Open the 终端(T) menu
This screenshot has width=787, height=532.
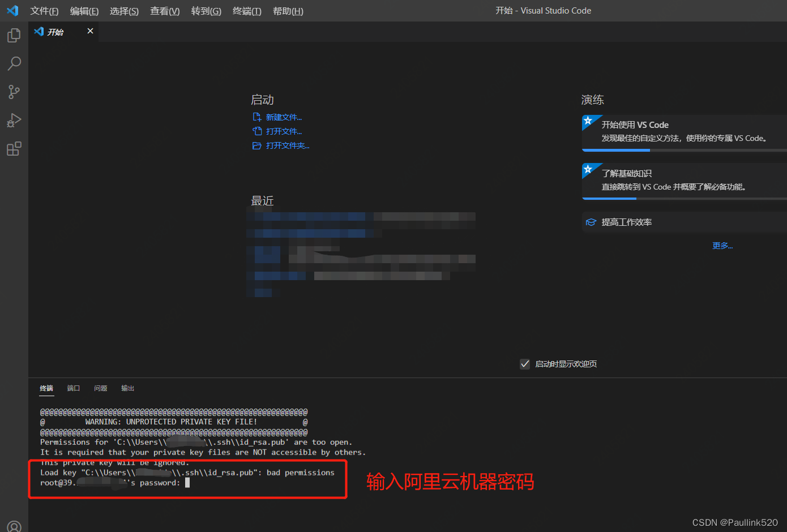coord(247,11)
